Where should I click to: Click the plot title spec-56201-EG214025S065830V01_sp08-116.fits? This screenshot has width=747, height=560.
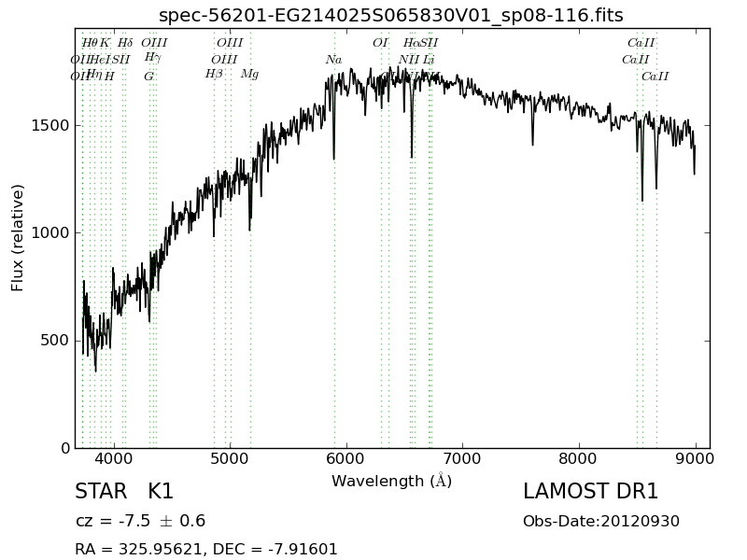coord(390,16)
